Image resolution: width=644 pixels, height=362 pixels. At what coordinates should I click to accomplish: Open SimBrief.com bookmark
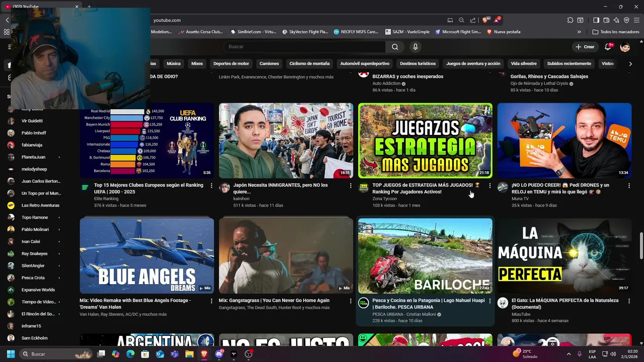(x=254, y=32)
